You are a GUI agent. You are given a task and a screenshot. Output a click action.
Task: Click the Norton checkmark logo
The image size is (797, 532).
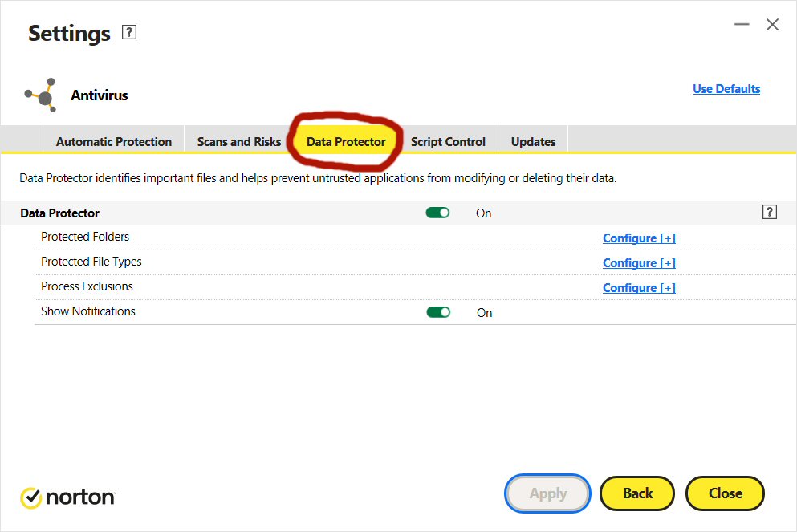coord(31,497)
